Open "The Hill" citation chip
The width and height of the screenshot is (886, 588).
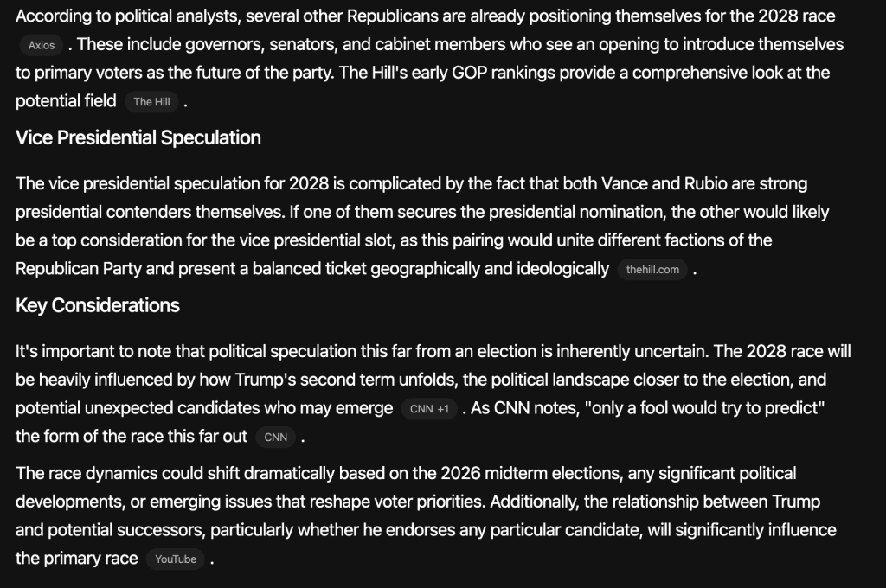151,102
